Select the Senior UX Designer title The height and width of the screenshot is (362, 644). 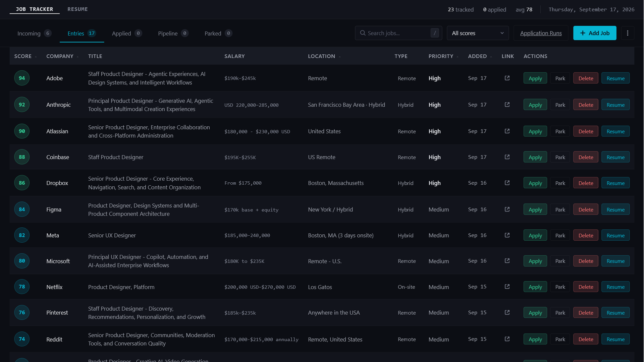click(112, 235)
